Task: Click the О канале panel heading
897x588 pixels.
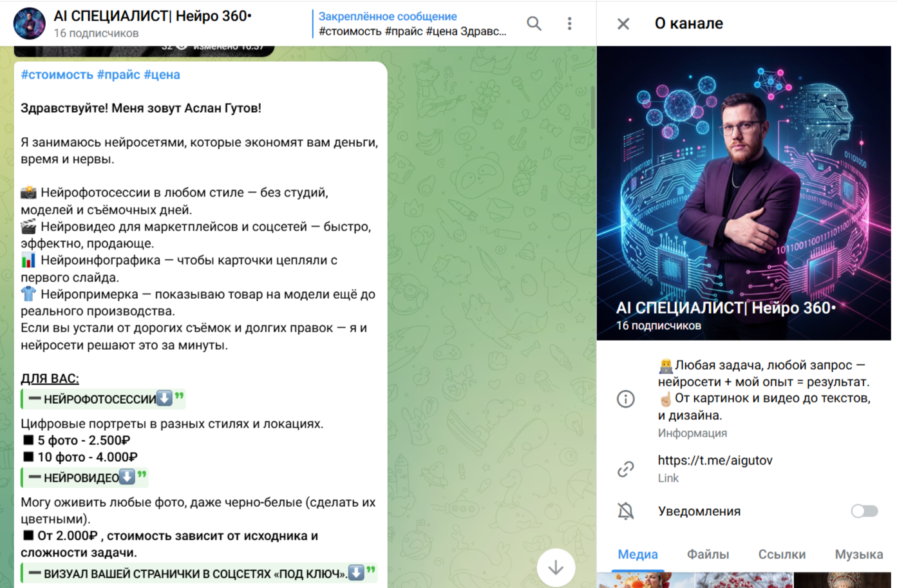Action: [x=688, y=24]
